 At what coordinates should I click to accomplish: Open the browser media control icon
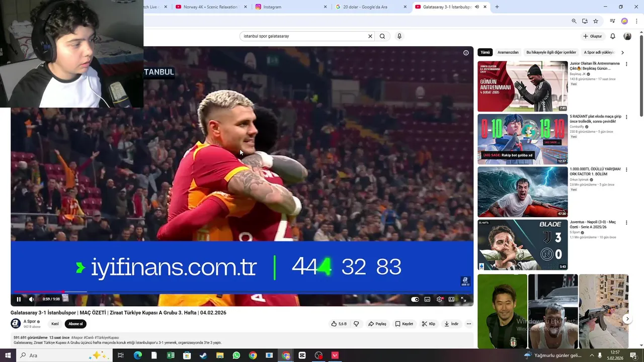[612, 21]
